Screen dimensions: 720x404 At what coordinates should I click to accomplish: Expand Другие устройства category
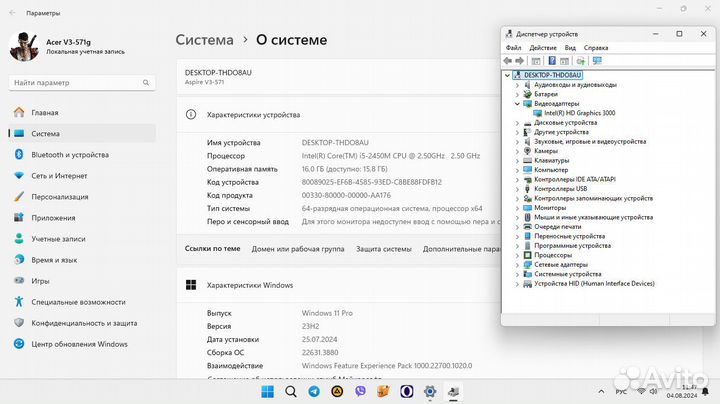(517, 132)
